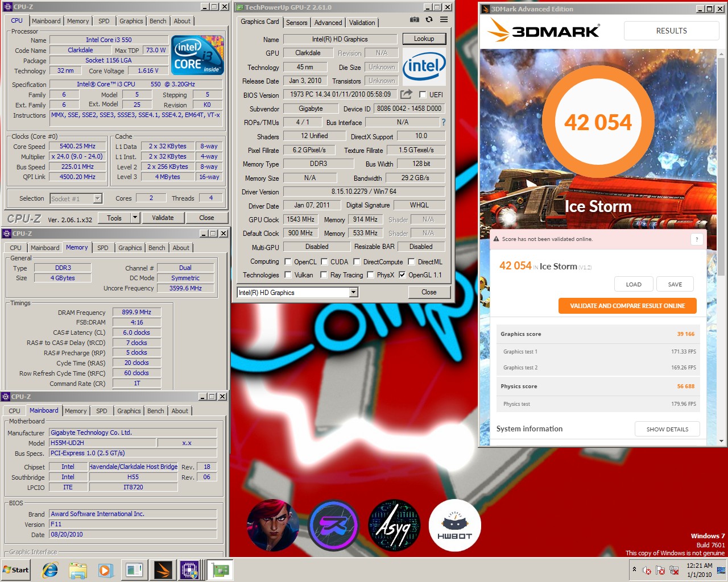Click the GPU-Z green card taskbar icon

(220, 570)
